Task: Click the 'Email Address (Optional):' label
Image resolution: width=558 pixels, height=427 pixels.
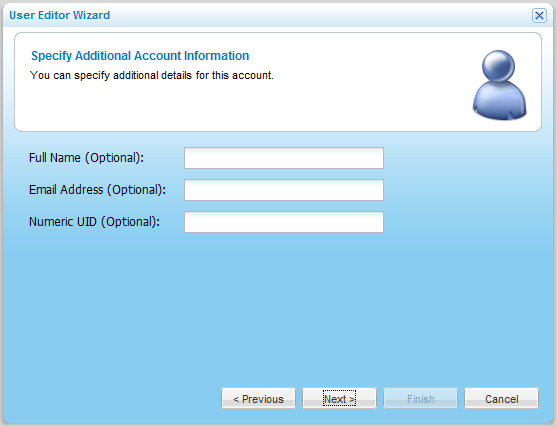Action: point(98,190)
